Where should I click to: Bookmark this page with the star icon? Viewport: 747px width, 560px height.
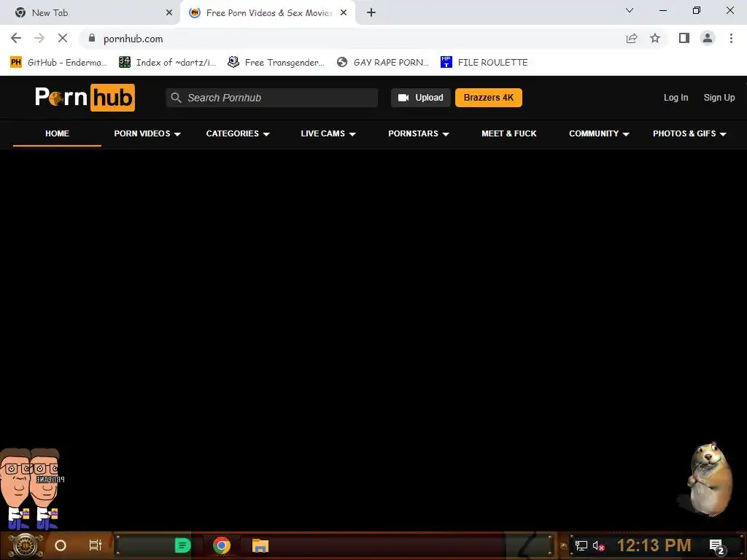coord(655,38)
